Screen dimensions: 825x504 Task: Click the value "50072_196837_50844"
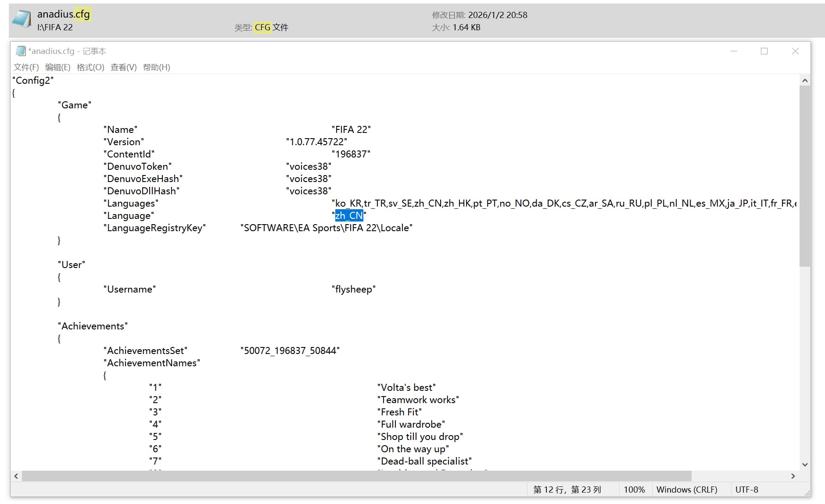(x=290, y=350)
